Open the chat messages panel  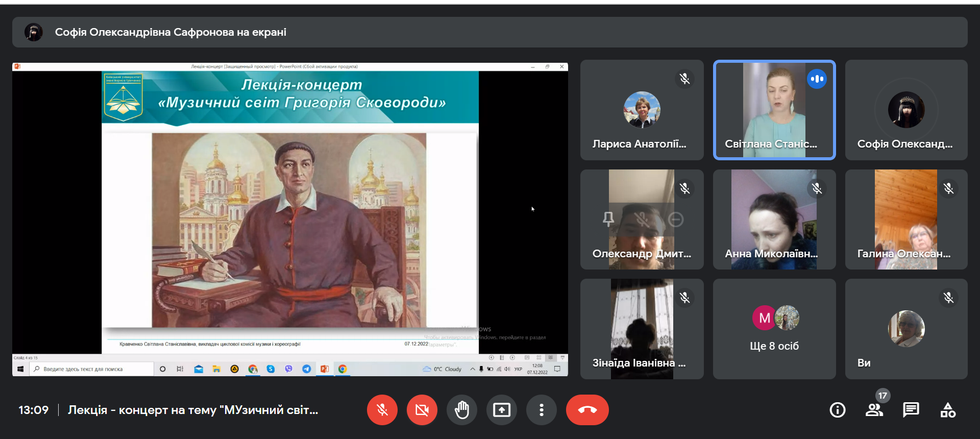point(911,410)
